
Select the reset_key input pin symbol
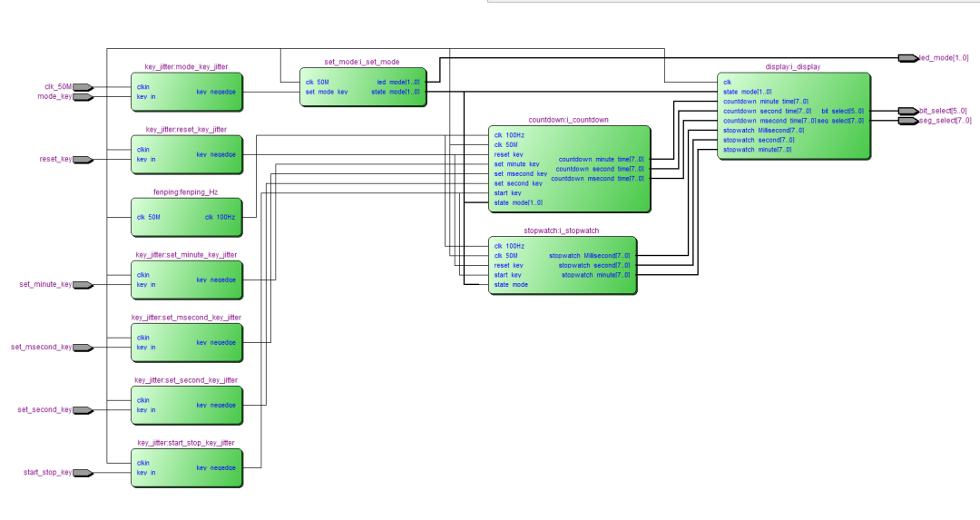pyautogui.click(x=83, y=160)
